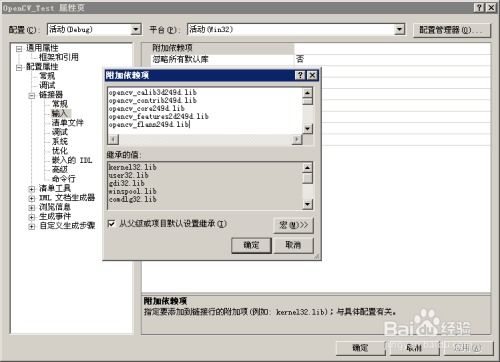Click the help button in 附加依赖项 dialog title
The height and width of the screenshot is (362, 500).
pyautogui.click(x=300, y=75)
